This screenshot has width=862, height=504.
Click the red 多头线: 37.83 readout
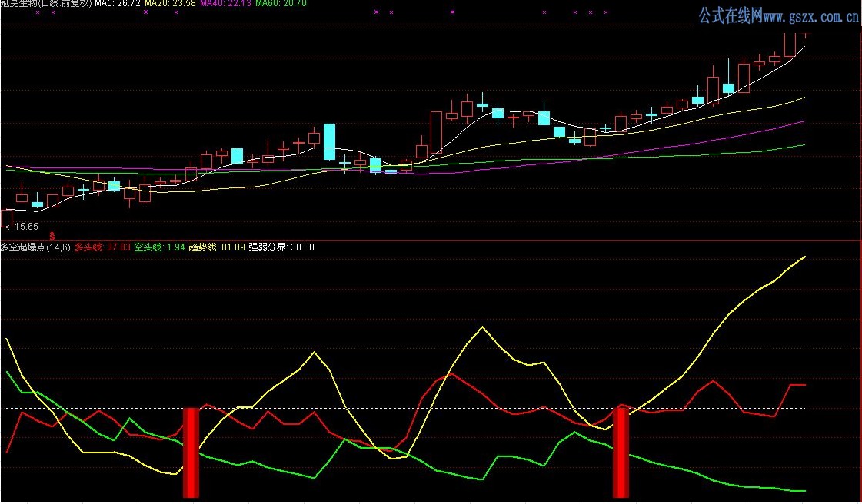103,247
